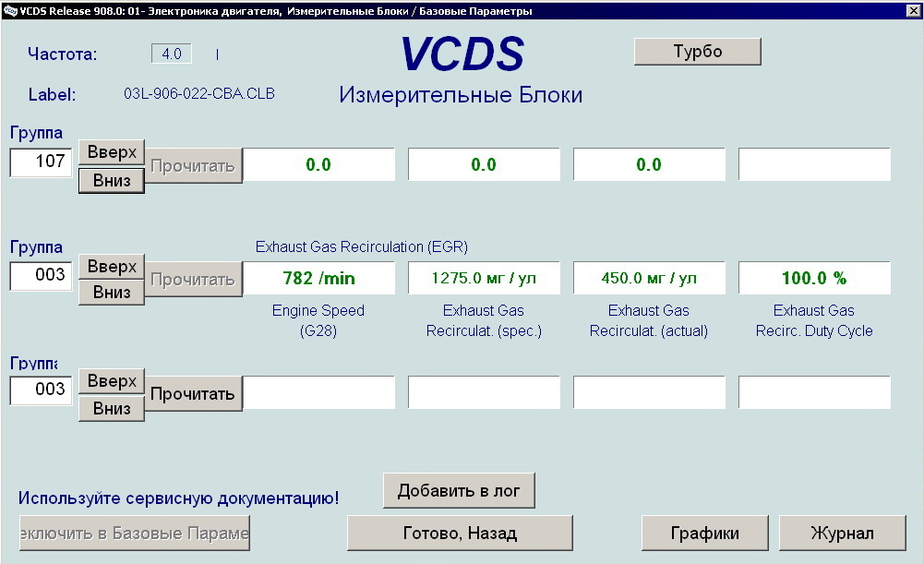
Task: Click the empty fourth field of group 107
Action: point(814,164)
